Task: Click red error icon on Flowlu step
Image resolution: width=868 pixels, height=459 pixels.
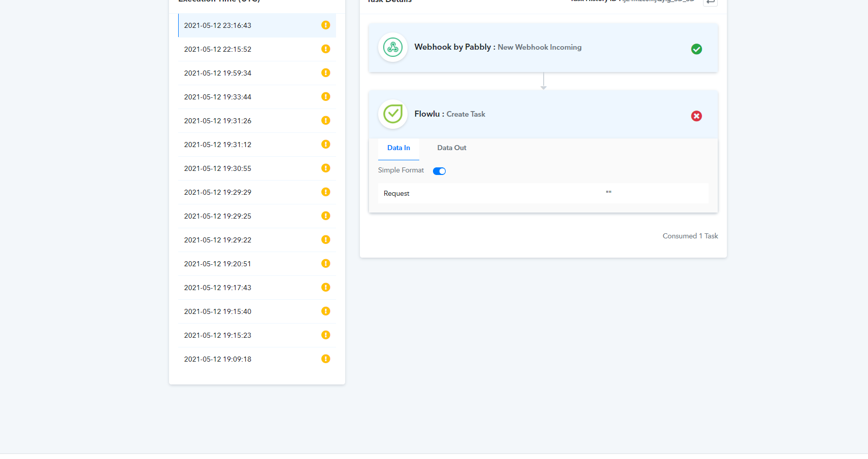Action: 696,116
